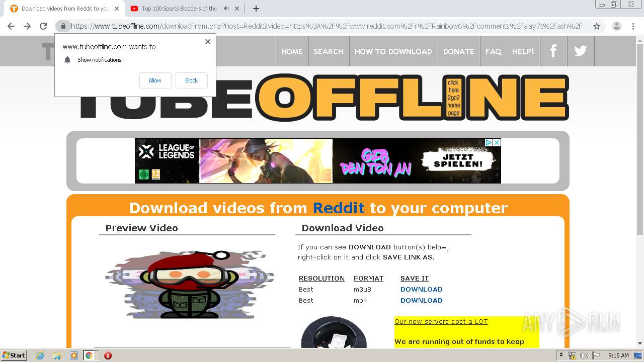Bookmark this page with the star icon

pos(597,26)
